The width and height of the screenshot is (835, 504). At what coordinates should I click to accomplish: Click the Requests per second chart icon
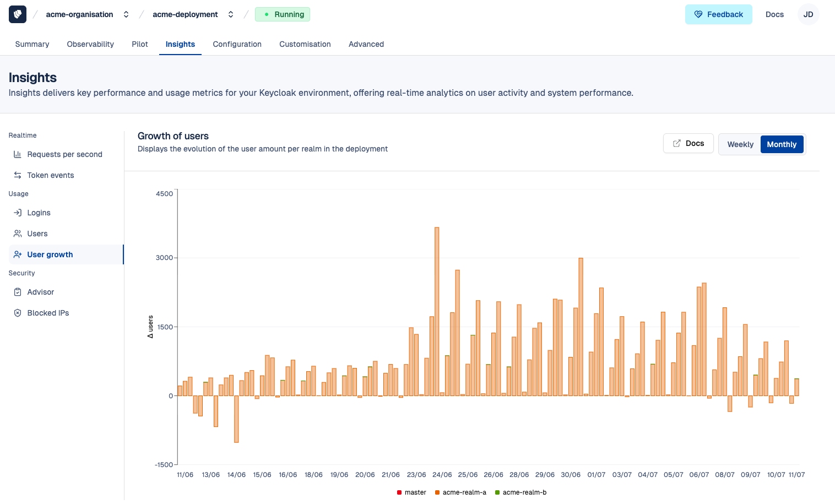[18, 155]
